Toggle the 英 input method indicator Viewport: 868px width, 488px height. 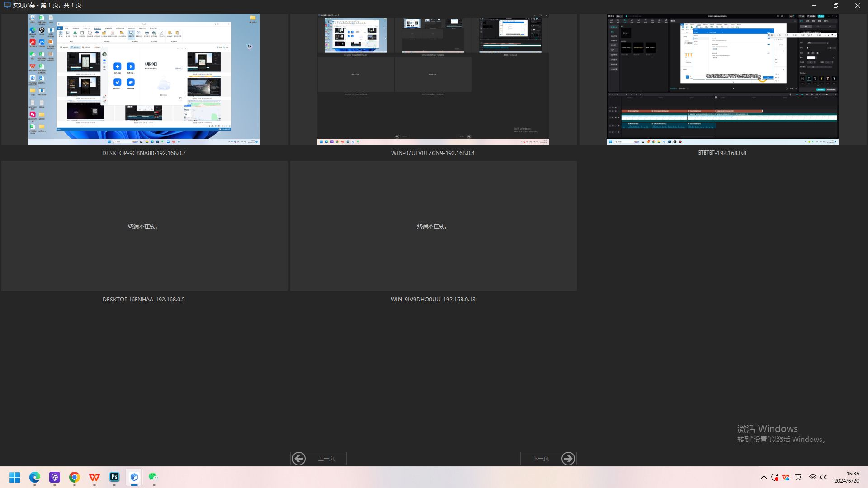click(798, 477)
